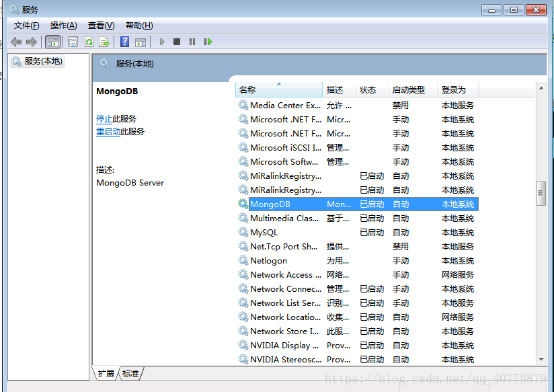The height and width of the screenshot is (392, 554).
Task: Click the gear icon of the MySQL row
Action: (x=243, y=232)
